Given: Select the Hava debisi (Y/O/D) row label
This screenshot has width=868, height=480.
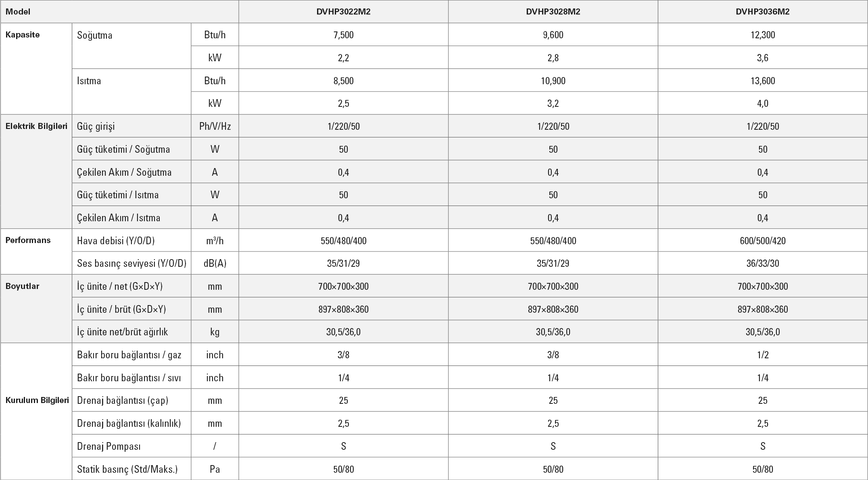Looking at the screenshot, I should [x=116, y=241].
